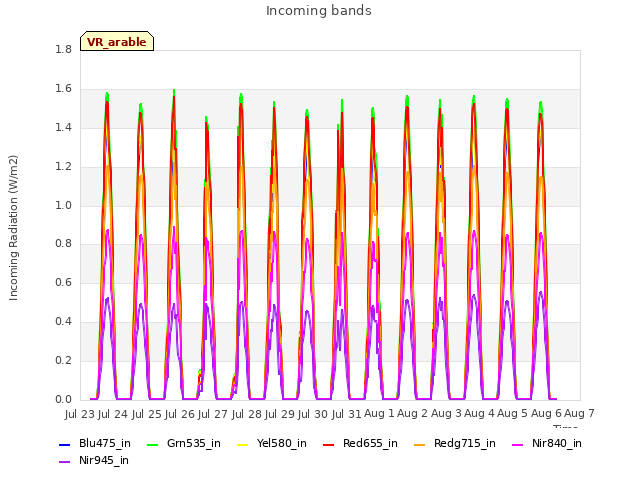The image size is (640, 480).
Task: Toggle Grn535_in legend entry
Action: (x=184, y=443)
